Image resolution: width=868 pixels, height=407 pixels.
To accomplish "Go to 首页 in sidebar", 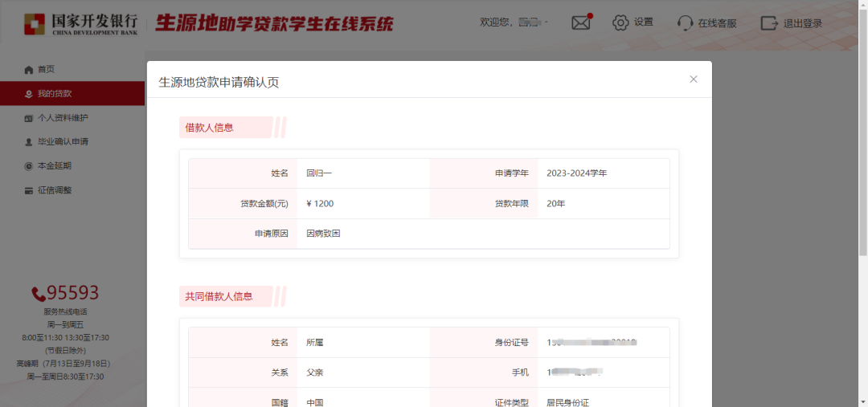I will (46, 70).
